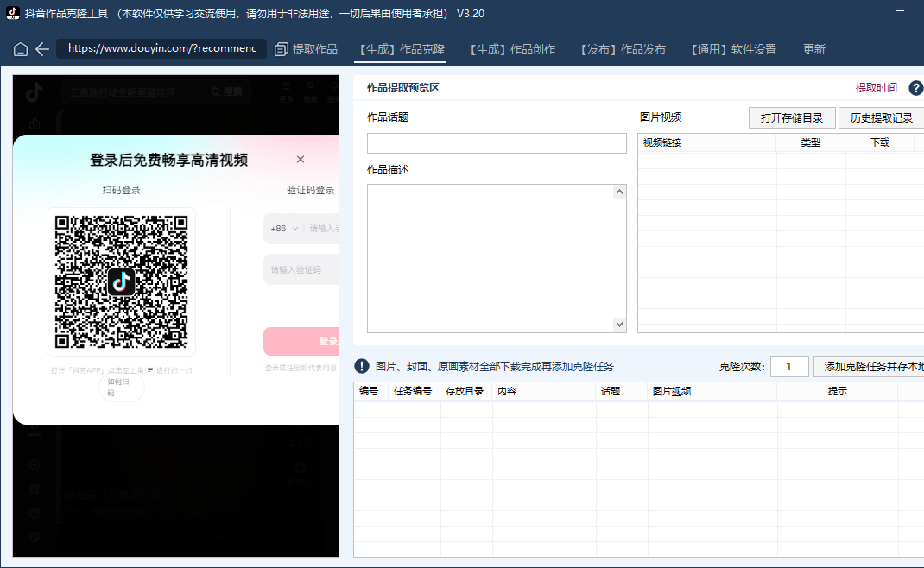Click the clone count number input showing 1
The width and height of the screenshot is (924, 568).
click(x=788, y=366)
